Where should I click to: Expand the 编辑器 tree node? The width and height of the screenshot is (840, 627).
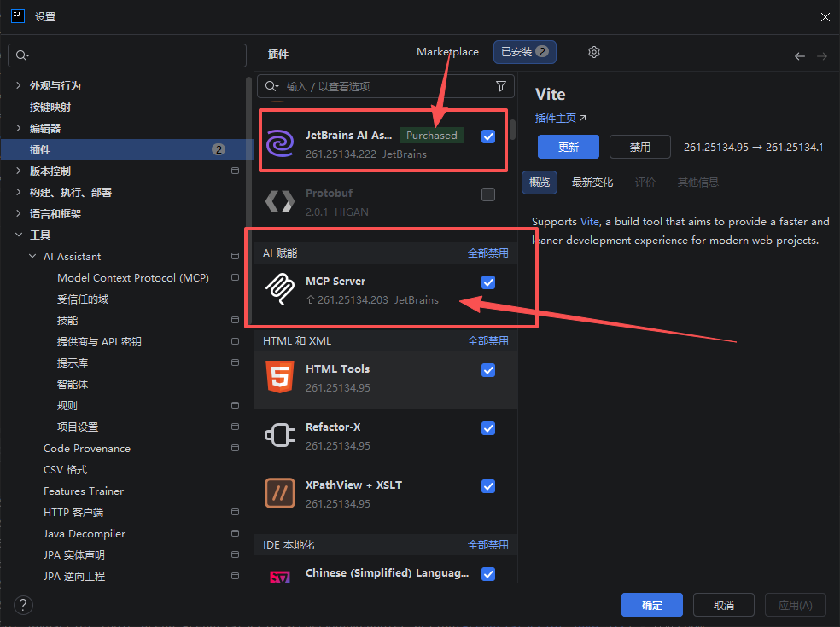coord(19,128)
